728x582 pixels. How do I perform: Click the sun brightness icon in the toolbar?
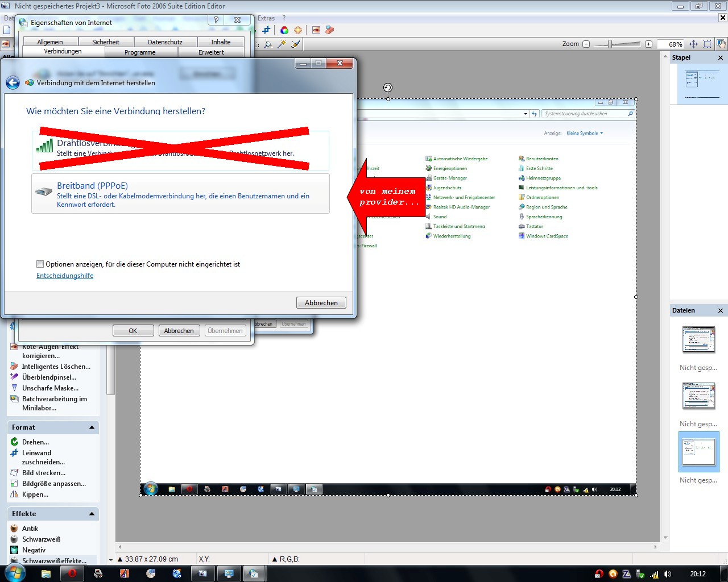pos(298,30)
